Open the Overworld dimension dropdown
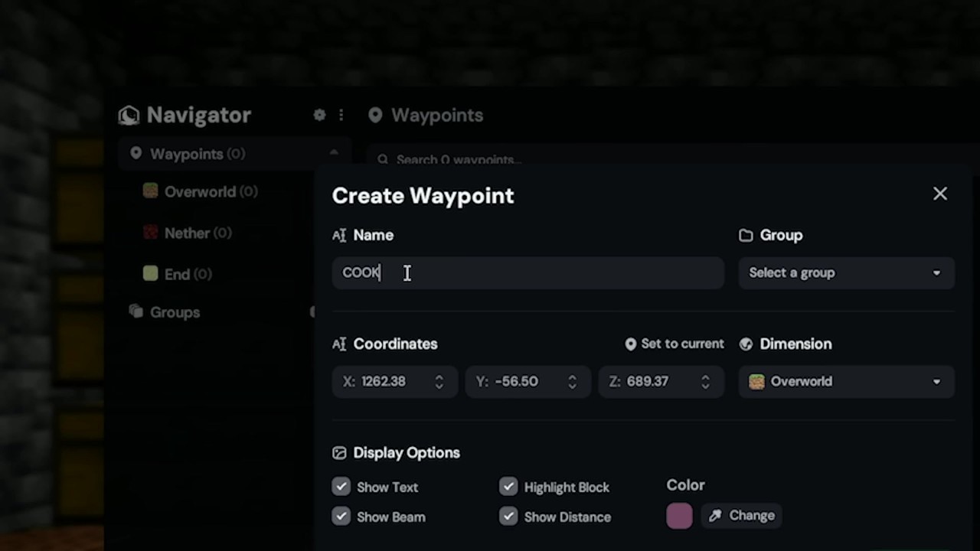 pyautogui.click(x=846, y=381)
